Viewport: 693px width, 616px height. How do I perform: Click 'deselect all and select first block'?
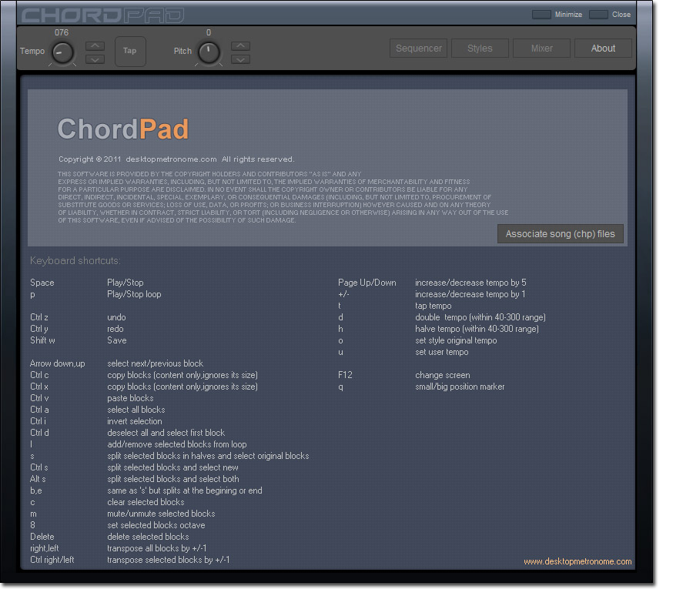166,433
